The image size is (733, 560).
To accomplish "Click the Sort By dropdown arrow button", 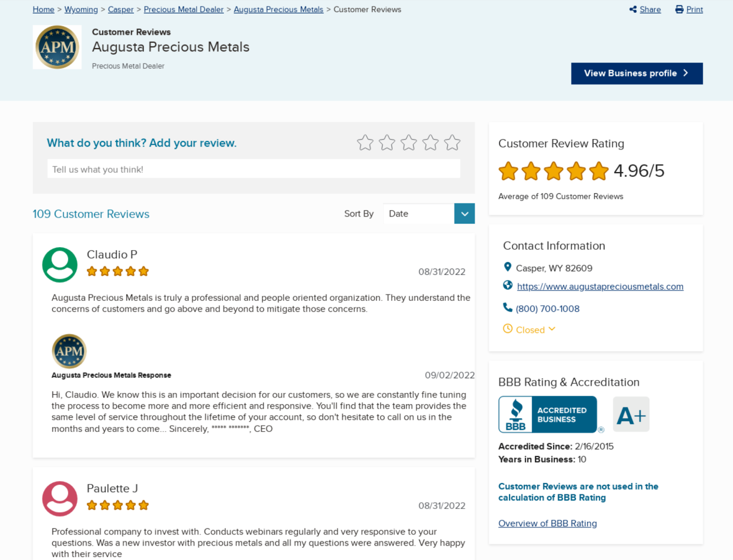I will tap(465, 213).
